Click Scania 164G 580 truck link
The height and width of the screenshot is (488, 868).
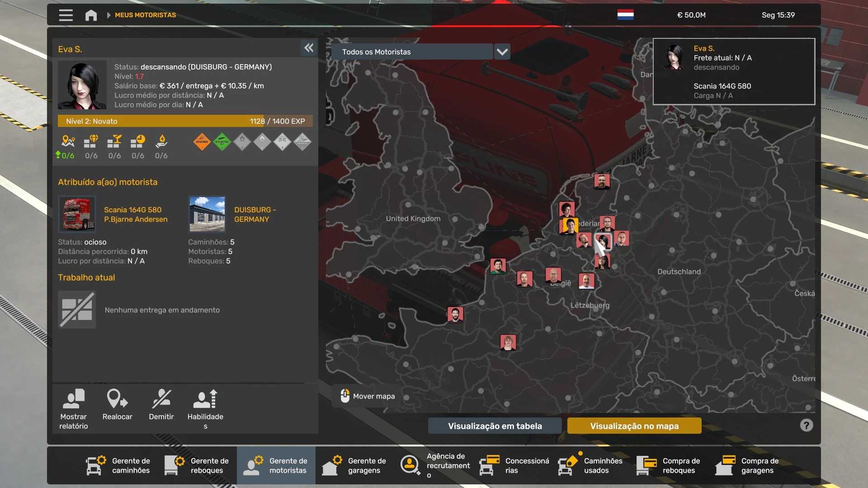[132, 210]
